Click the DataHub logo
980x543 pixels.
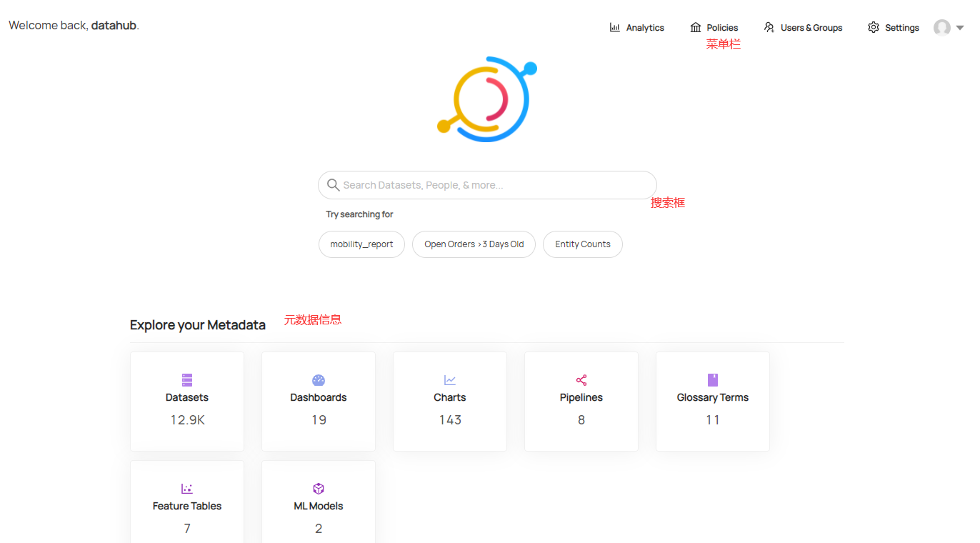[487, 99]
